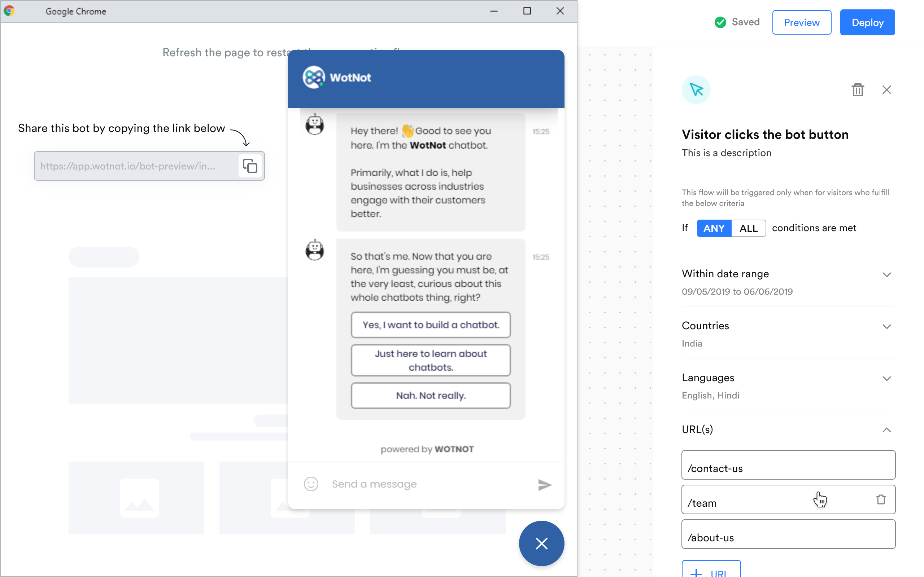The width and height of the screenshot is (924, 577).
Task: Click the Preview button
Action: (801, 22)
